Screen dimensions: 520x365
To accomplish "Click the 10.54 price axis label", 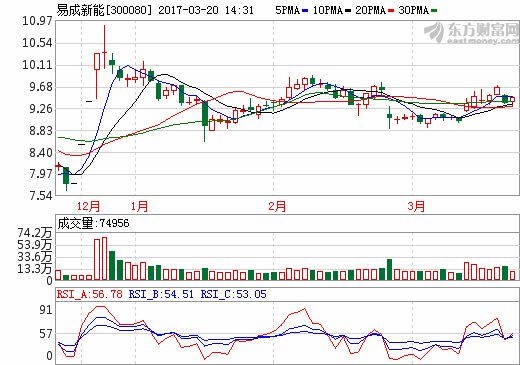I will click(x=37, y=43).
